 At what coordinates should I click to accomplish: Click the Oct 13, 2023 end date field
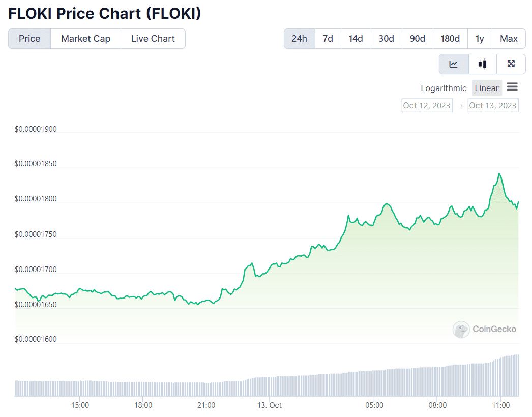[x=493, y=105]
